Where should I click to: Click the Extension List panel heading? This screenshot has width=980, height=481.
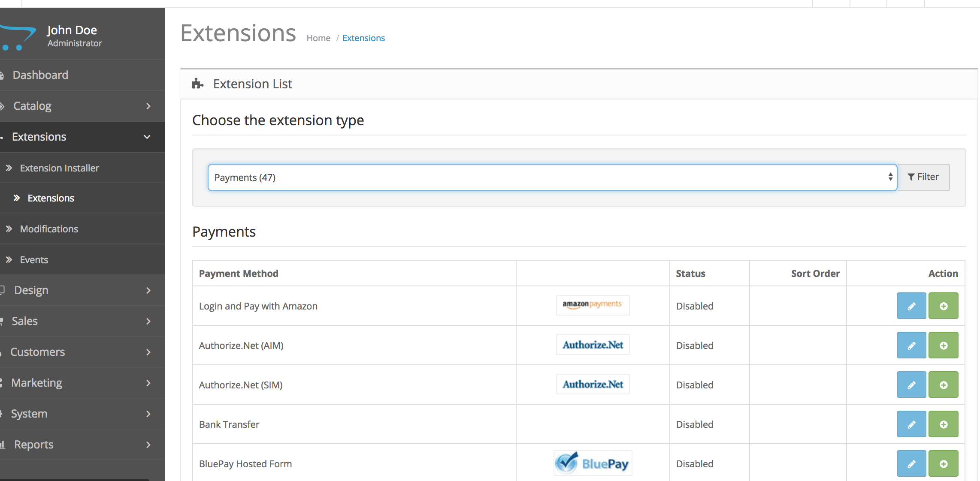252,84
